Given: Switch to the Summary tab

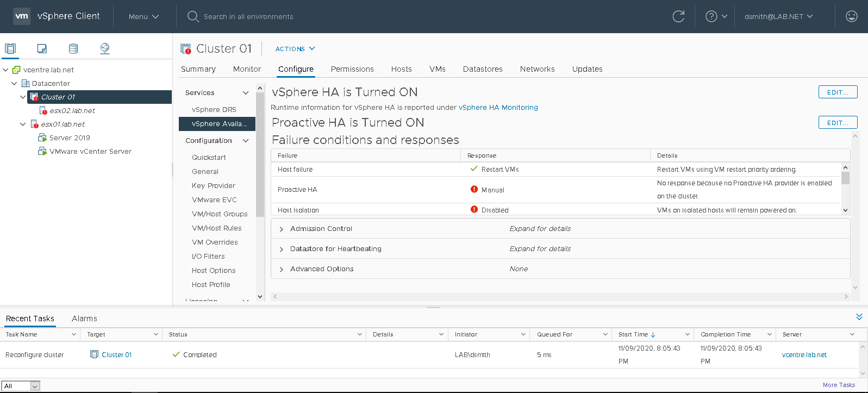Looking at the screenshot, I should pyautogui.click(x=198, y=69).
